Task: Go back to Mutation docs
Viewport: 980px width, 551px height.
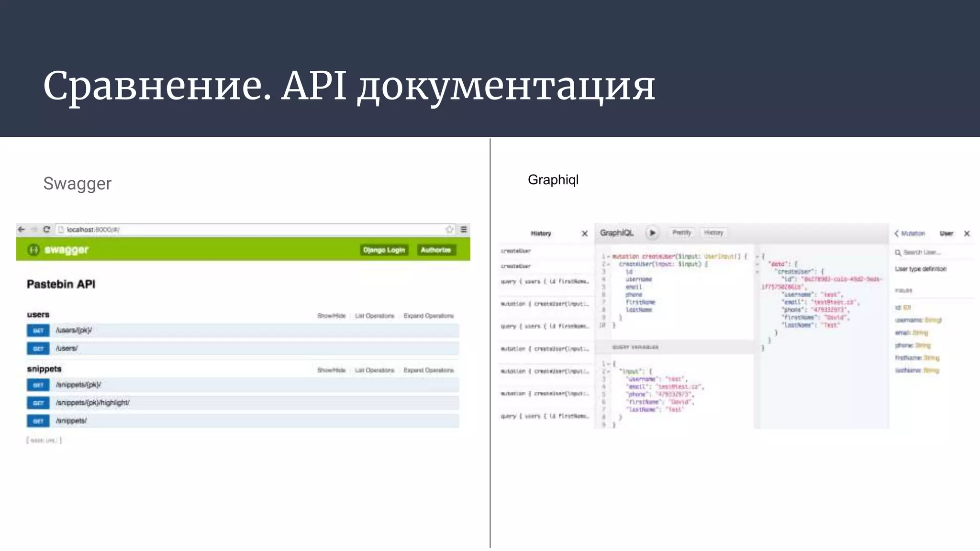Action: 910,233
